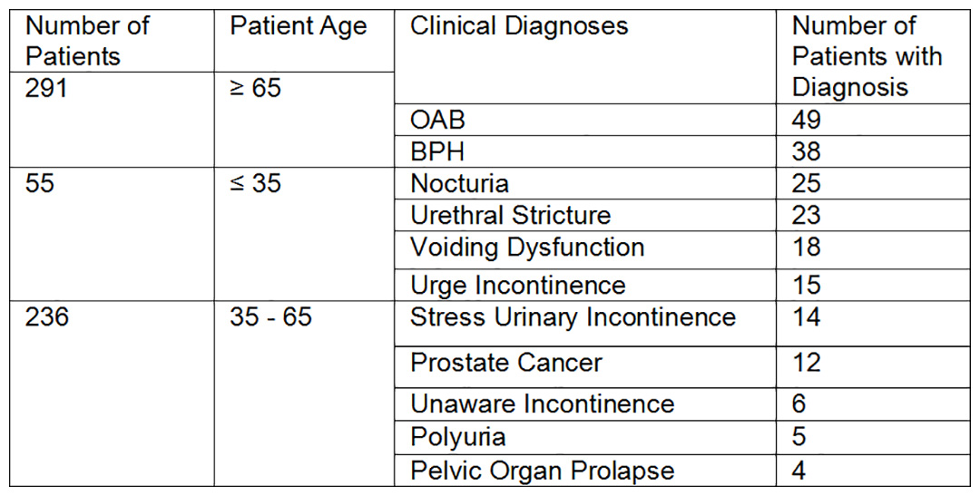Click the OAB diagnosis cell
980x496 pixels.
click(x=585, y=120)
